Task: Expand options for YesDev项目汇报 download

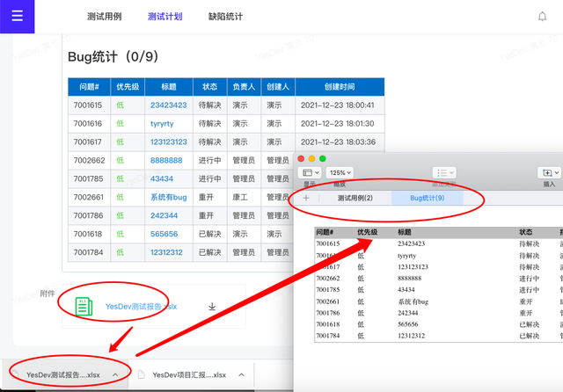Action: tap(241, 374)
